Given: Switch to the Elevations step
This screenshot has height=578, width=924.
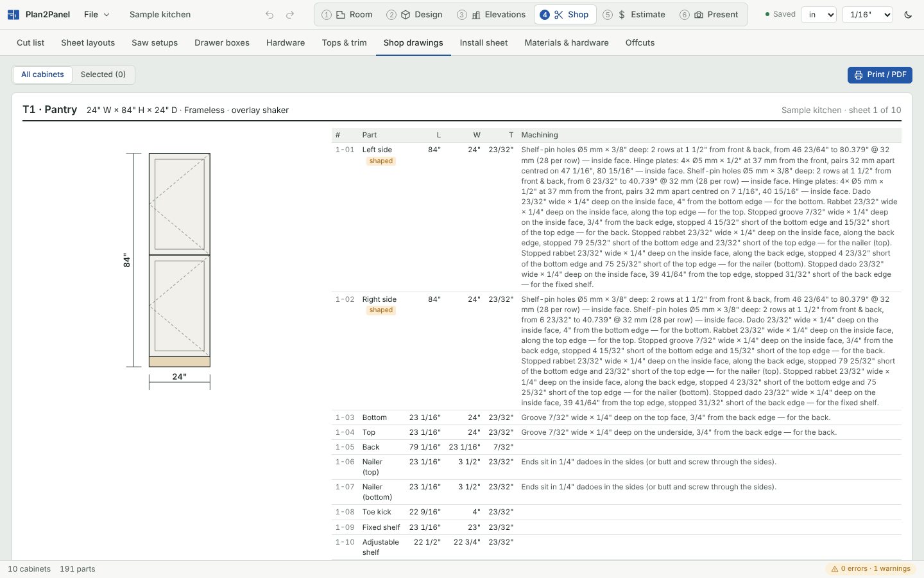Looking at the screenshot, I should 492,14.
